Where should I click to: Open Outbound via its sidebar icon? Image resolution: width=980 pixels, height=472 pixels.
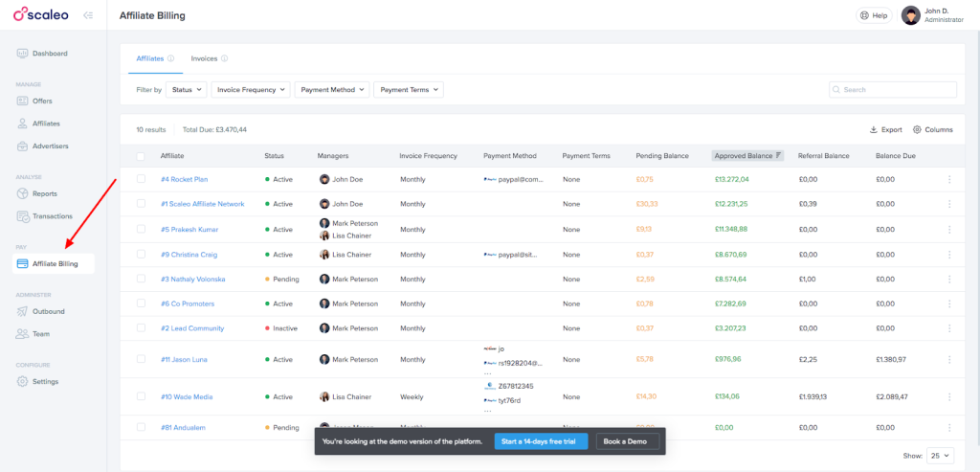click(23, 311)
